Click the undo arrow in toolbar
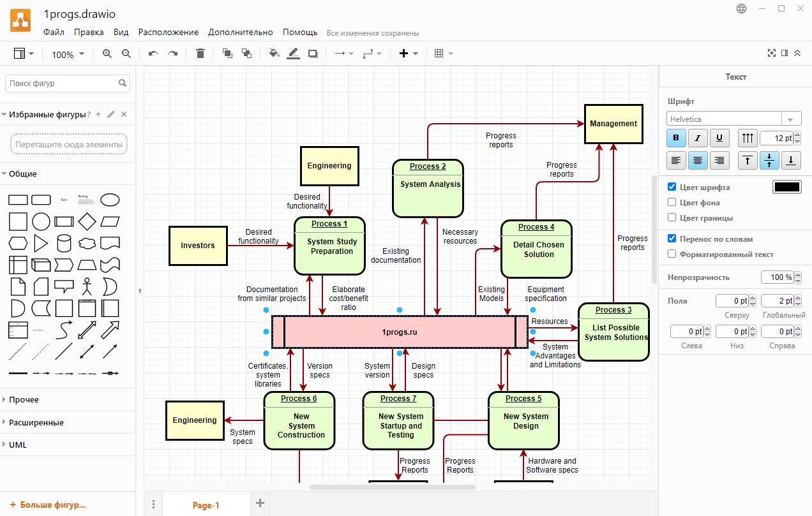This screenshot has height=516, width=812. (x=153, y=54)
